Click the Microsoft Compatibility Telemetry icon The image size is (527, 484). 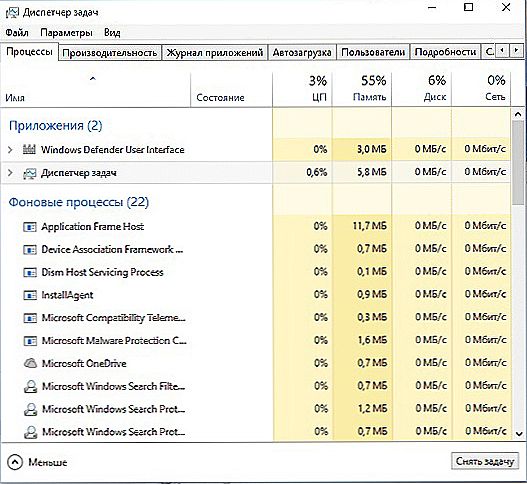30,318
